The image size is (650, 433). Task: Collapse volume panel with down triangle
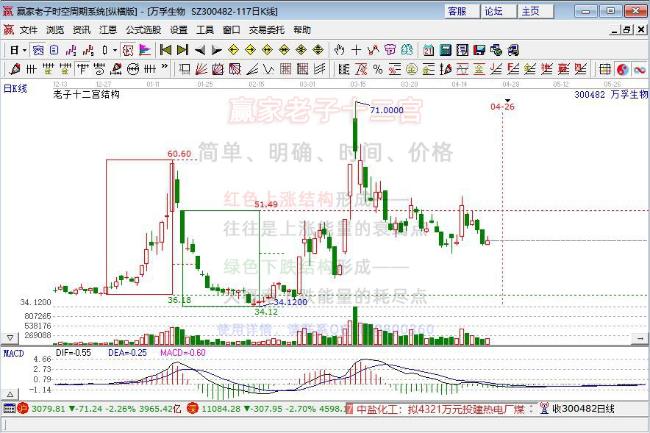tap(10, 338)
